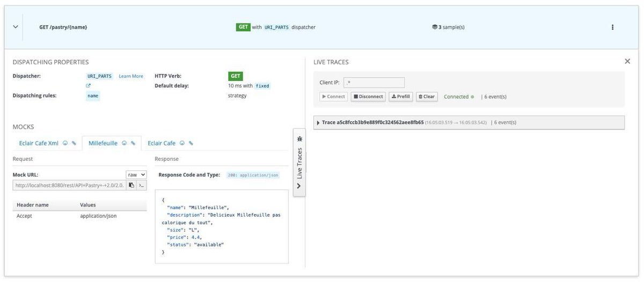Click the samples stack icon
Screen dimensions: 644x282
[435, 27]
